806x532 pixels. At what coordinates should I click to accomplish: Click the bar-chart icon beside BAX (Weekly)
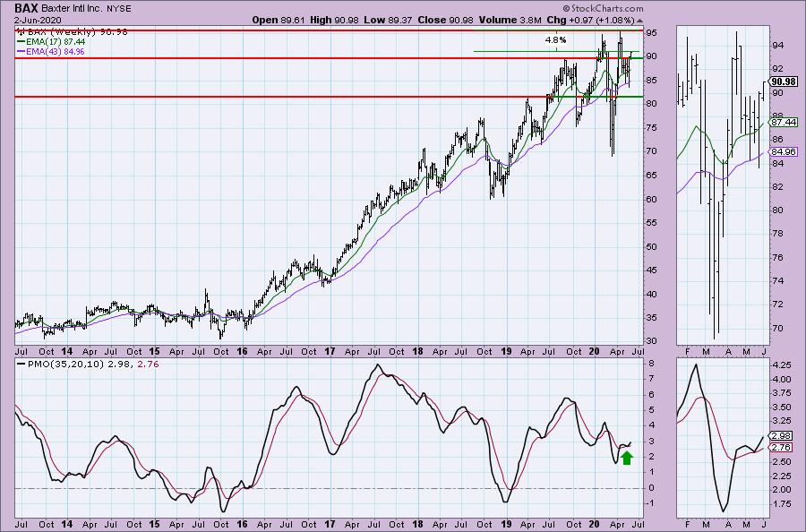point(20,32)
